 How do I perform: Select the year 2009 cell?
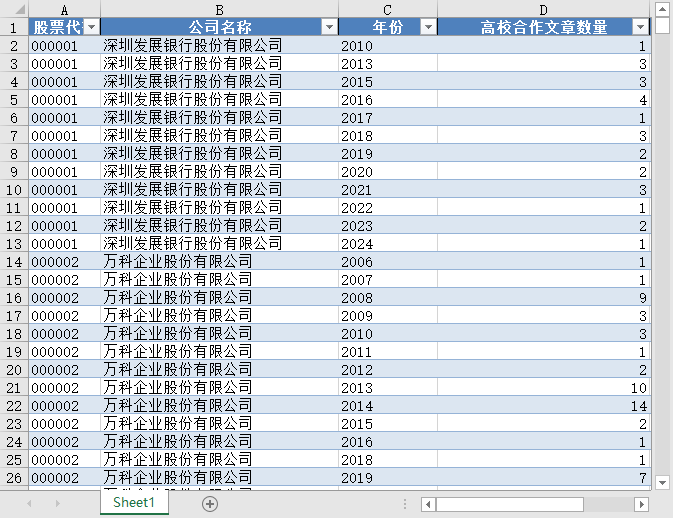point(388,315)
